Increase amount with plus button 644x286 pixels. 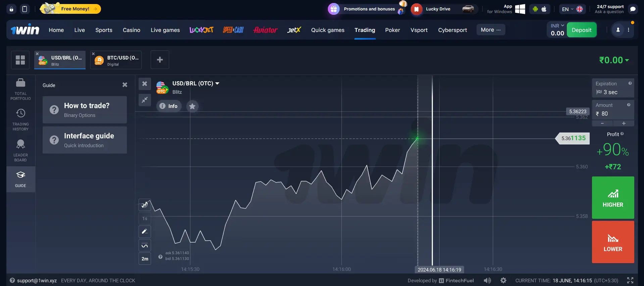(624, 123)
